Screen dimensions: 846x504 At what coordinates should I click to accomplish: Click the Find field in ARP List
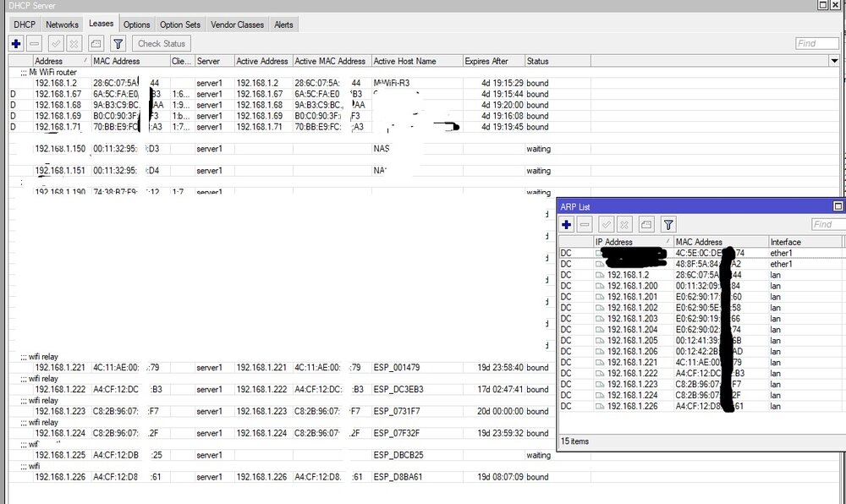click(x=827, y=224)
